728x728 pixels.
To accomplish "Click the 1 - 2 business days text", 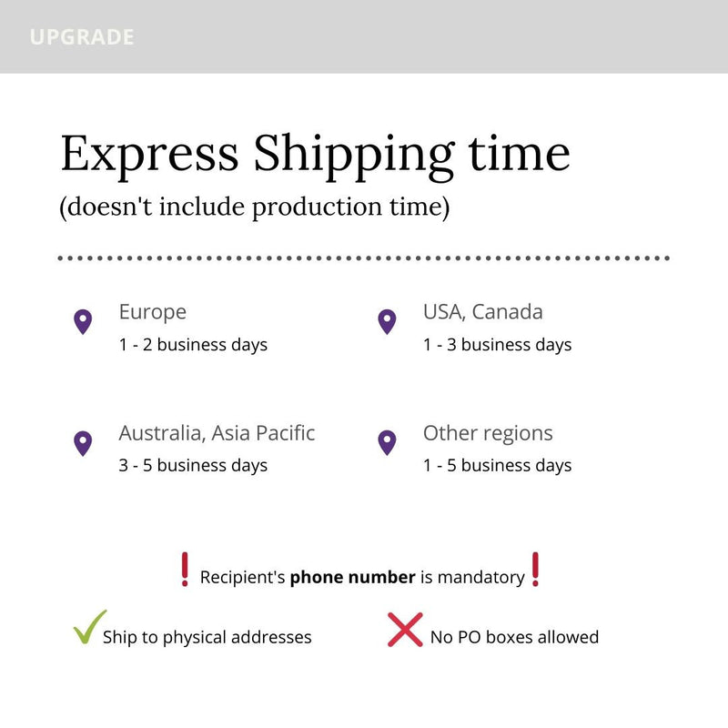I will 193,345.
